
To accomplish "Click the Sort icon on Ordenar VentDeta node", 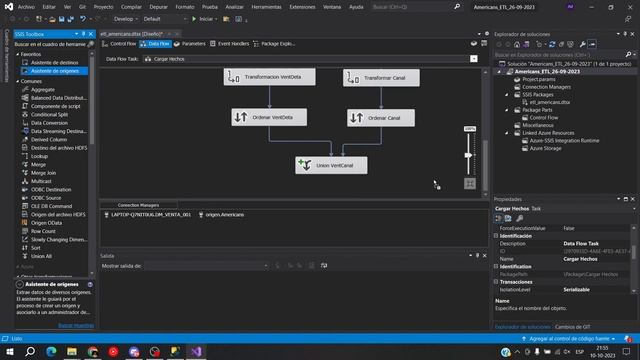I will tap(240, 118).
